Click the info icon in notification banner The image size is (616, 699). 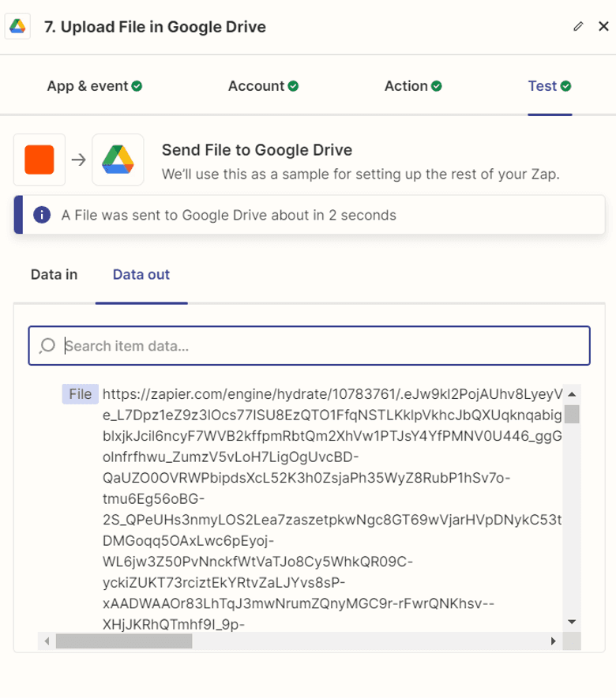(x=42, y=215)
